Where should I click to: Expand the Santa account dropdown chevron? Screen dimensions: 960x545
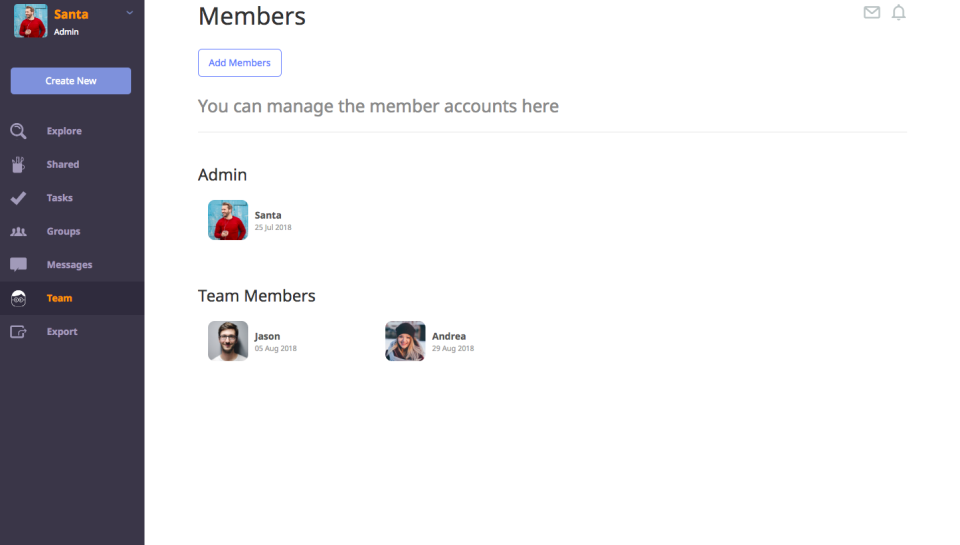click(x=130, y=13)
